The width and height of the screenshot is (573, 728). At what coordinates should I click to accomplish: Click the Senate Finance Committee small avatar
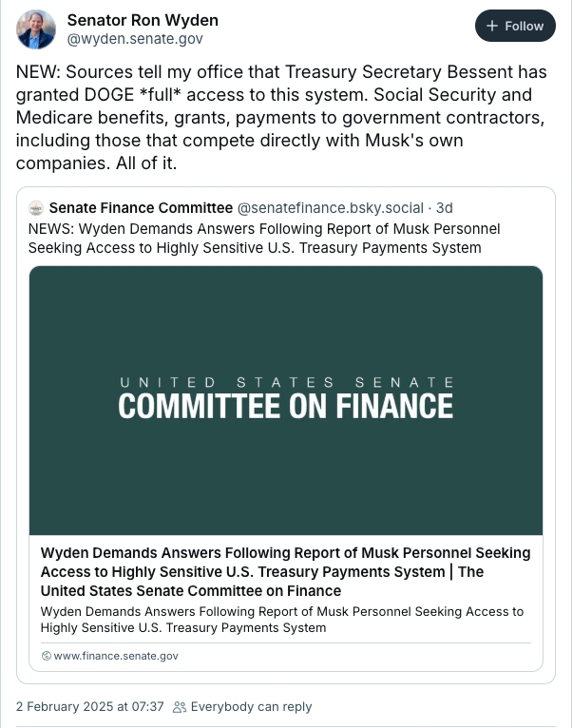point(36,208)
